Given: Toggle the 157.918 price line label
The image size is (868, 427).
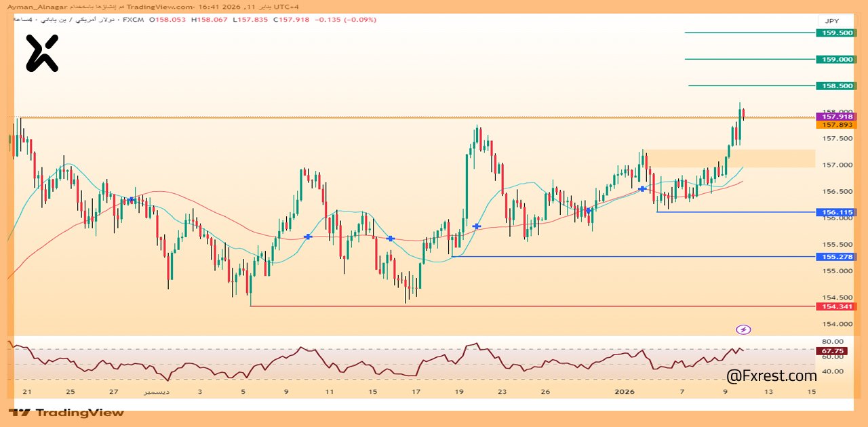Looking at the screenshot, I should click(x=835, y=116).
